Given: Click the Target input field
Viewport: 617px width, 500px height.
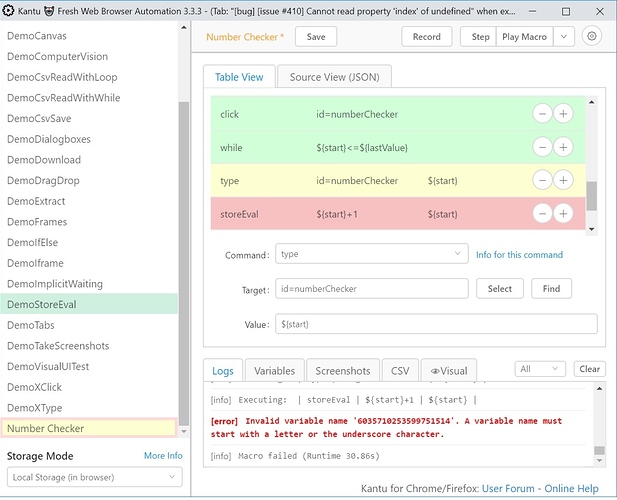Looking at the screenshot, I should pyautogui.click(x=372, y=289).
